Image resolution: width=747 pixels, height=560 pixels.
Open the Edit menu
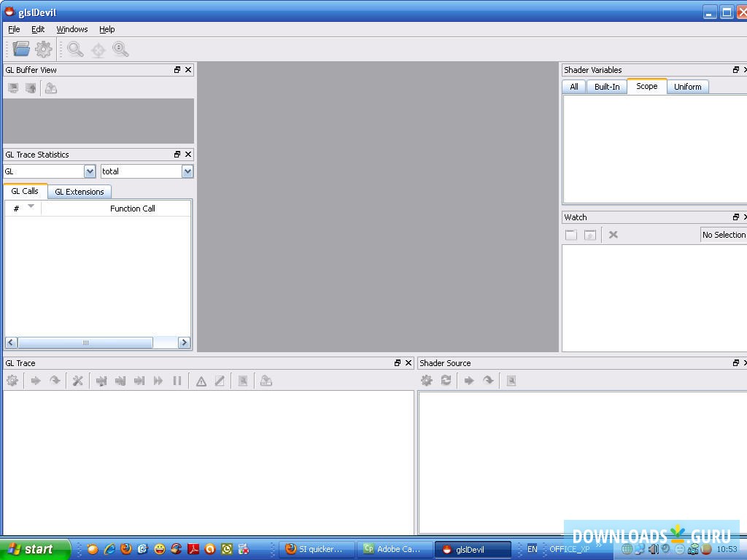pos(38,29)
